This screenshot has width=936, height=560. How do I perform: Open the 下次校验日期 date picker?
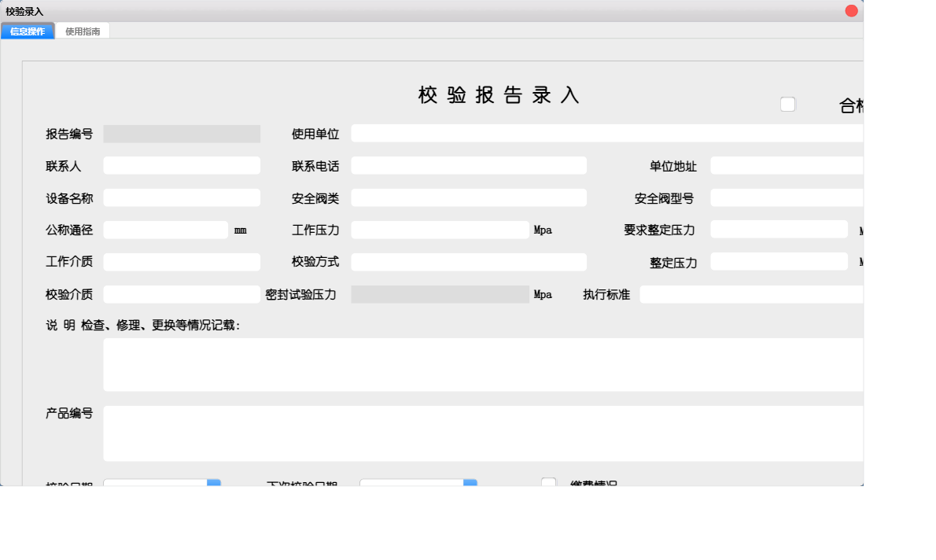[470, 483]
